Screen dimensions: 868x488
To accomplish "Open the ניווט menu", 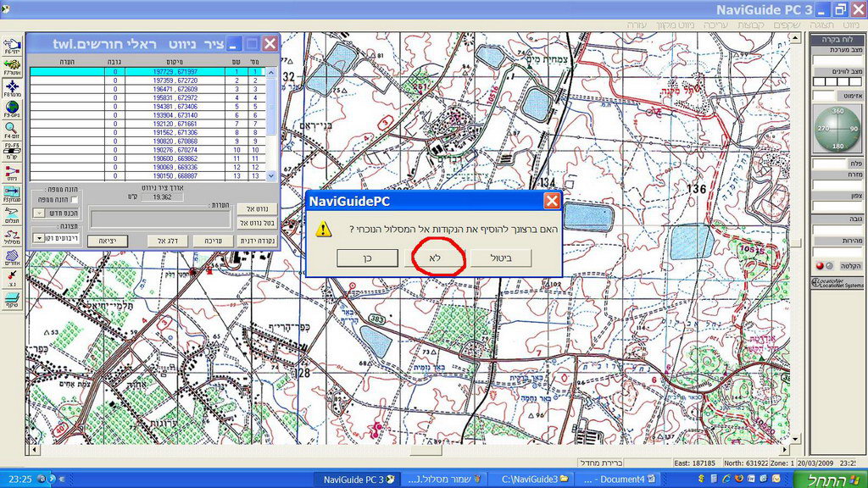I will pyautogui.click(x=851, y=25).
